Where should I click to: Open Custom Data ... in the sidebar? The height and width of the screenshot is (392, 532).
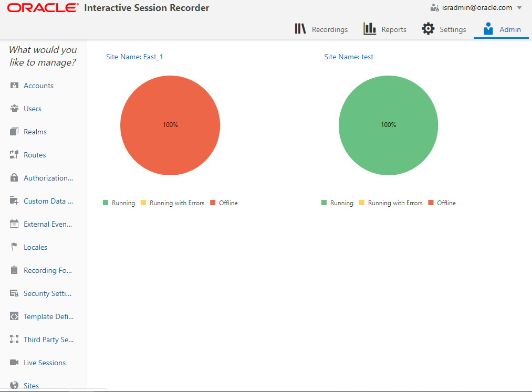pyautogui.click(x=48, y=201)
